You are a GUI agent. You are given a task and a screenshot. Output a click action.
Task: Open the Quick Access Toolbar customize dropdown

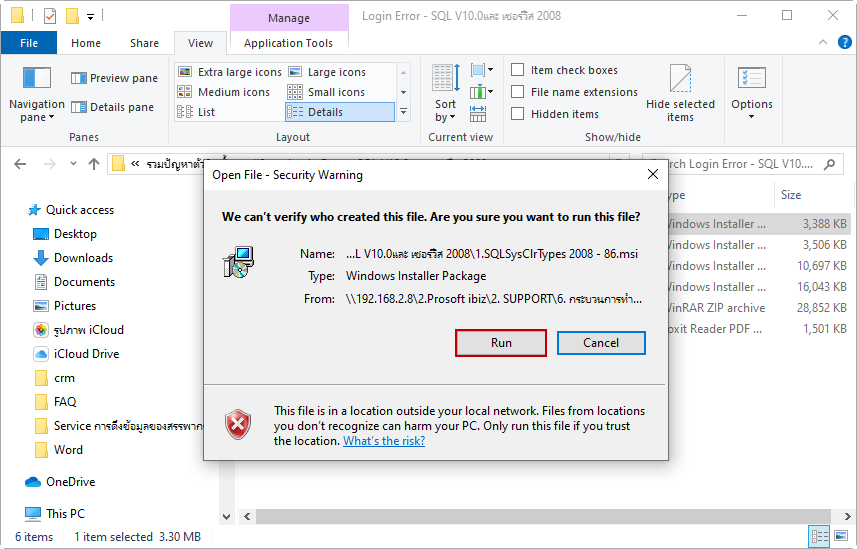90,16
